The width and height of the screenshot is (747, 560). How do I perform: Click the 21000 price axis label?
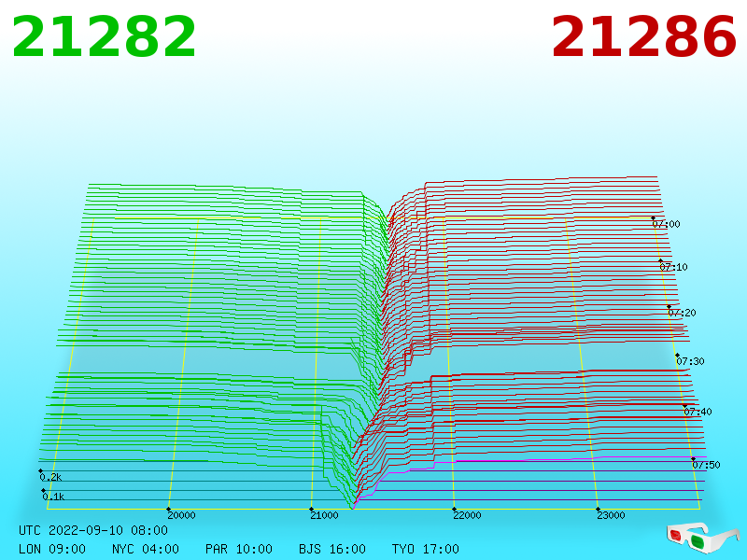pos(324,515)
